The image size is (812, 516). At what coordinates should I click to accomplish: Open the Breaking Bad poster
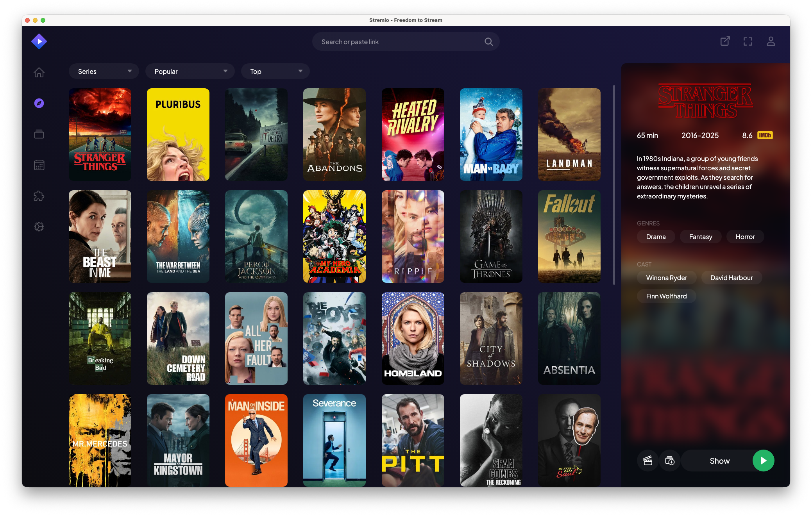pos(100,338)
